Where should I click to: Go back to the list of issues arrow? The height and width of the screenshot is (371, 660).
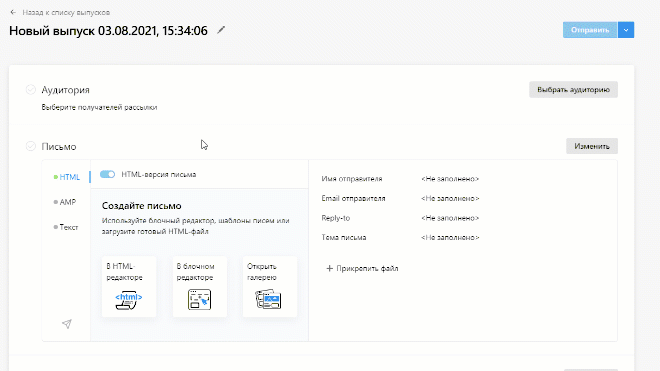(x=13, y=13)
